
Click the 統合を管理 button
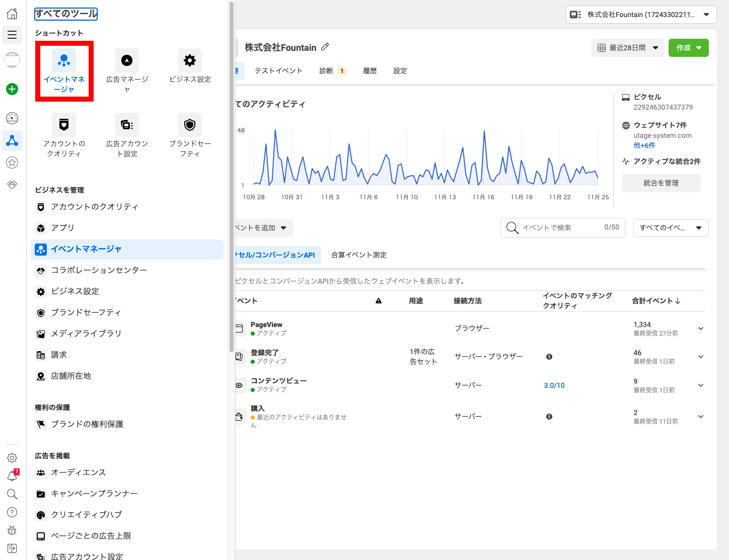(x=661, y=183)
